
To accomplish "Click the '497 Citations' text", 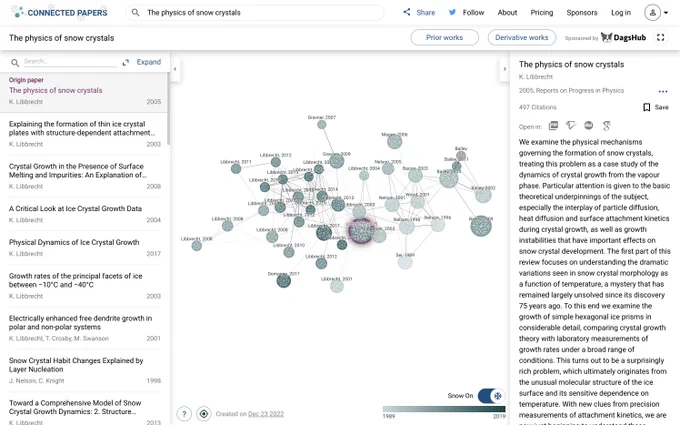I will 537,107.
